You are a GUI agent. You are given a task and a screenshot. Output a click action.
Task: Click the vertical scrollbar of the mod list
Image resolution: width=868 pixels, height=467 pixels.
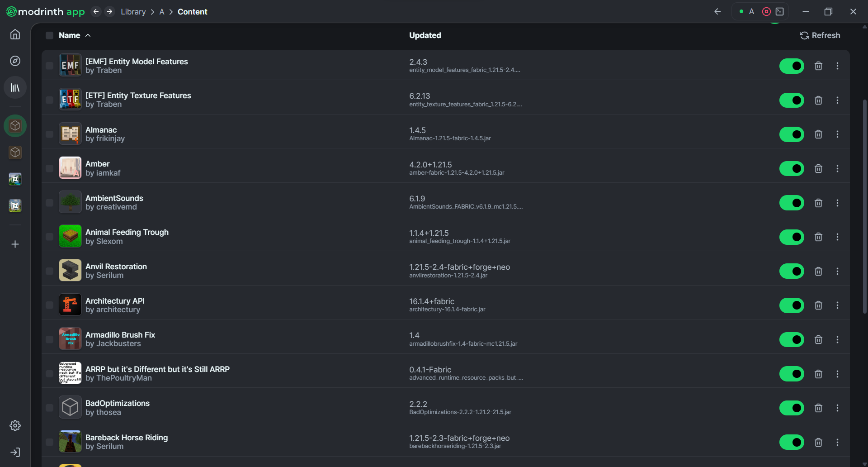[x=865, y=206]
